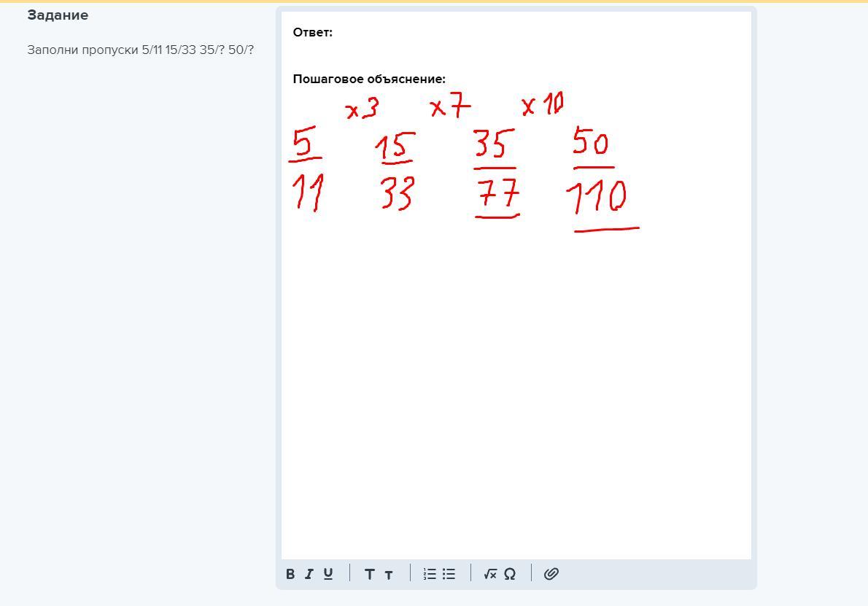Insert bulleted list
The image size is (868, 606).
tap(449, 574)
